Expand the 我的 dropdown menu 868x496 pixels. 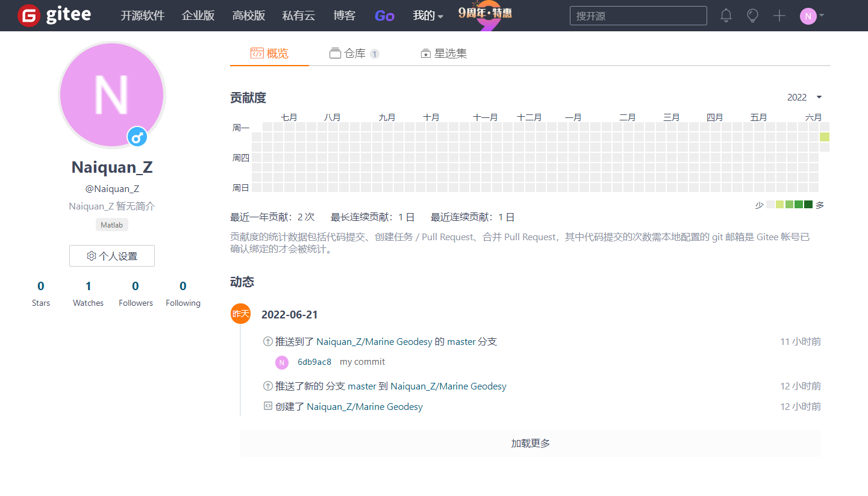pyautogui.click(x=428, y=16)
